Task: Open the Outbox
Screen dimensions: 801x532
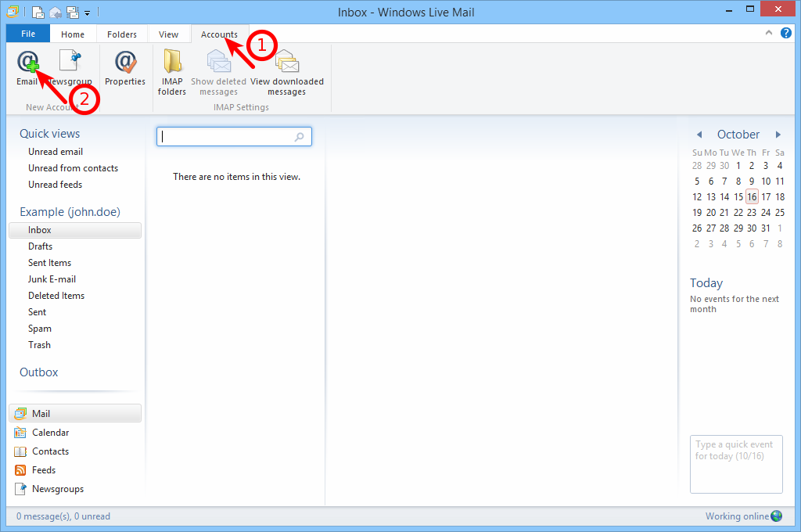Action: [x=39, y=372]
